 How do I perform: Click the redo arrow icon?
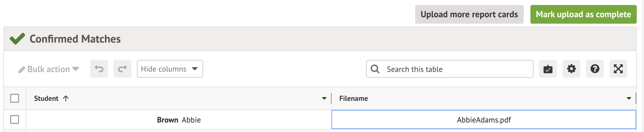(122, 69)
